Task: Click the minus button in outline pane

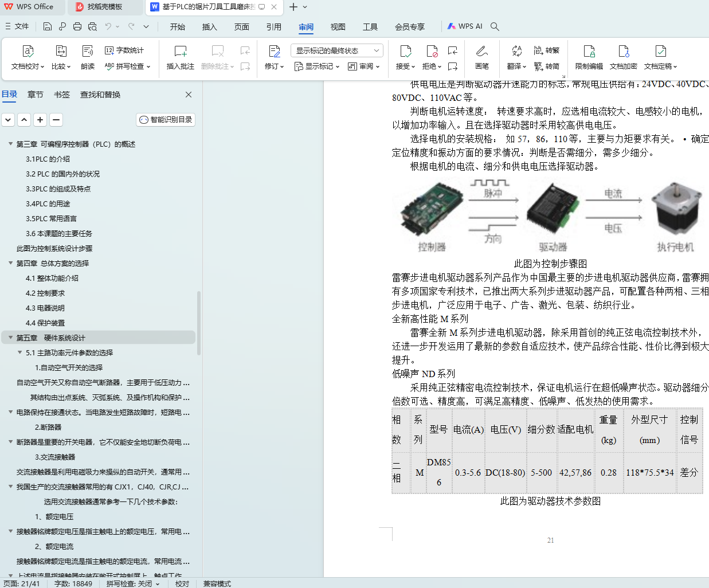Action: (x=56, y=120)
